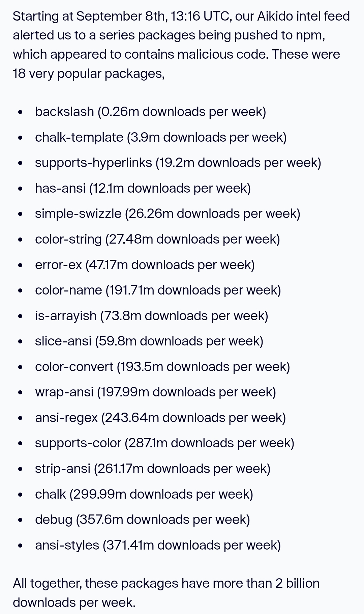Click the opening paragraph mentioning Aikido intel feed
This screenshot has height=614, width=364.
(181, 45)
